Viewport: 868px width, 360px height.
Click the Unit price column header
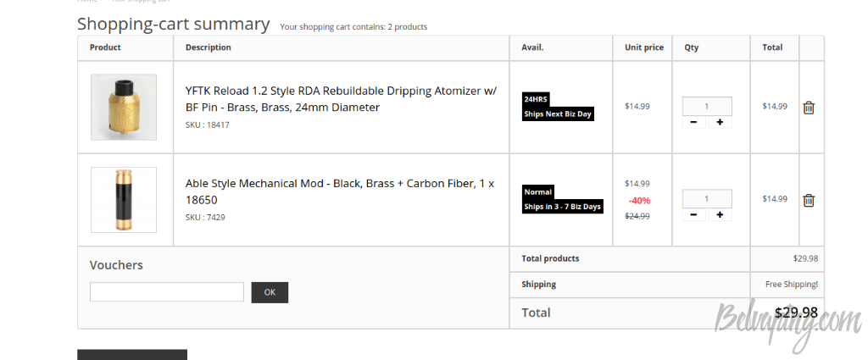coord(644,47)
